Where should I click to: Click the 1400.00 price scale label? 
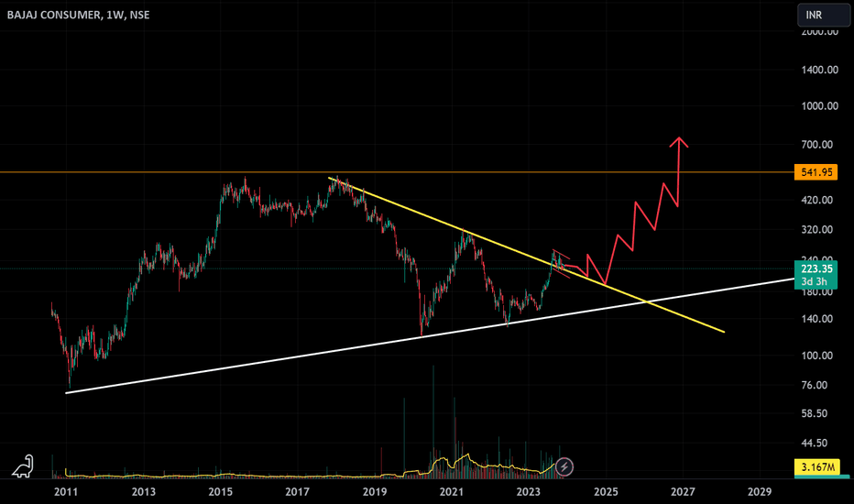tap(820, 70)
